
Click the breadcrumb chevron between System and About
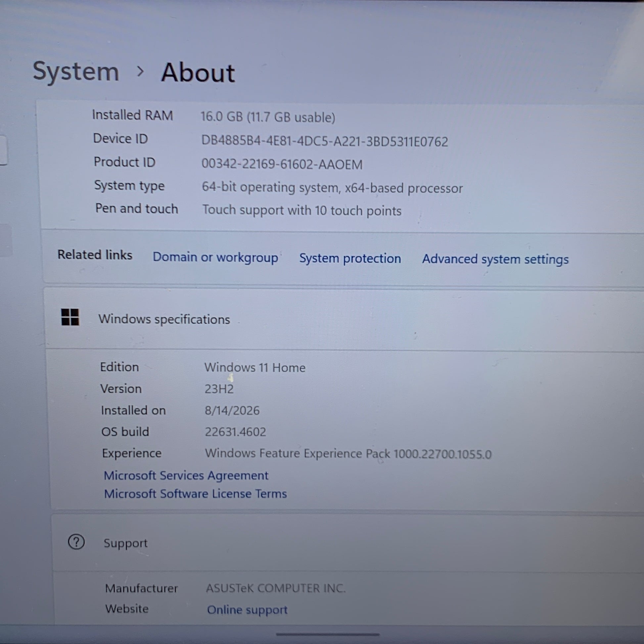point(140,71)
